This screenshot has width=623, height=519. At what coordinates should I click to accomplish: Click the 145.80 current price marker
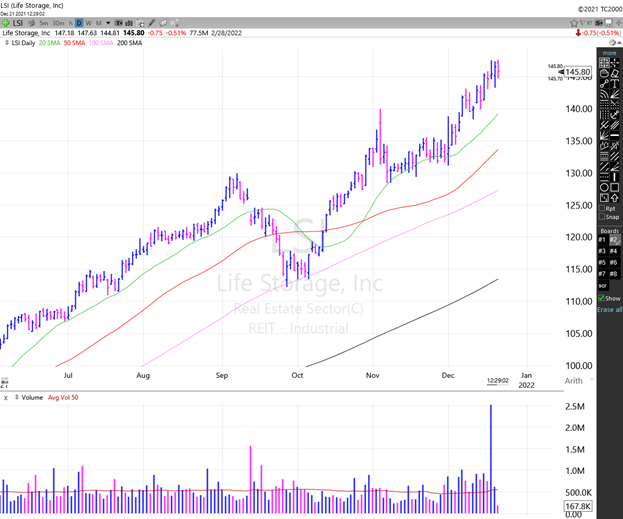[x=577, y=72]
